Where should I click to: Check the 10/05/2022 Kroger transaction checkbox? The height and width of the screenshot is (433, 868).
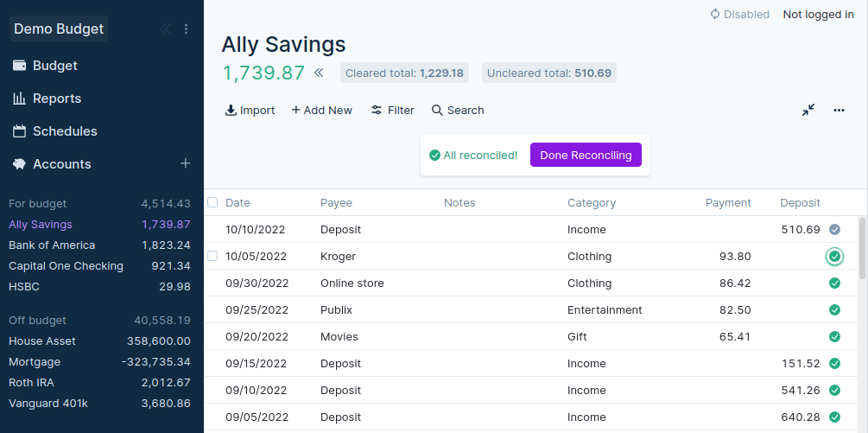click(212, 256)
